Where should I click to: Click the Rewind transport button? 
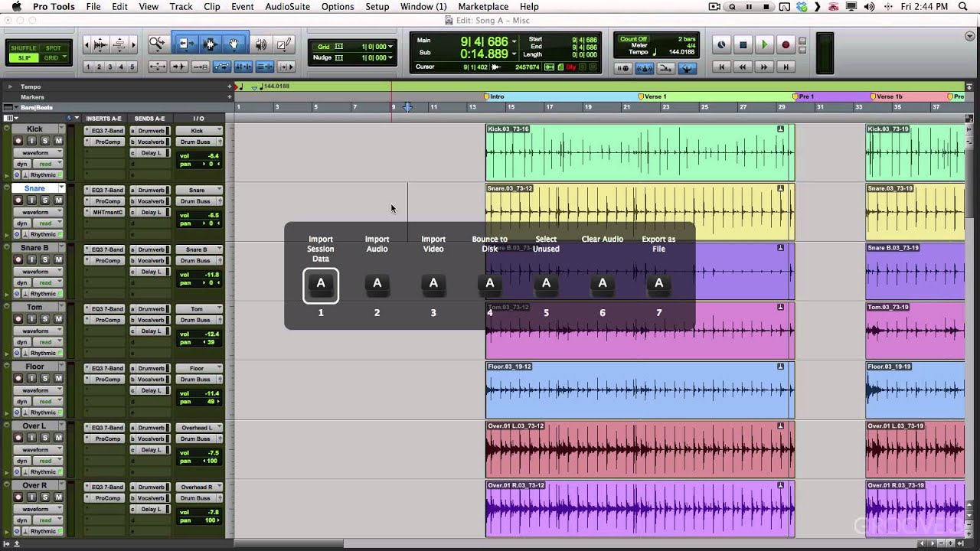coord(743,67)
